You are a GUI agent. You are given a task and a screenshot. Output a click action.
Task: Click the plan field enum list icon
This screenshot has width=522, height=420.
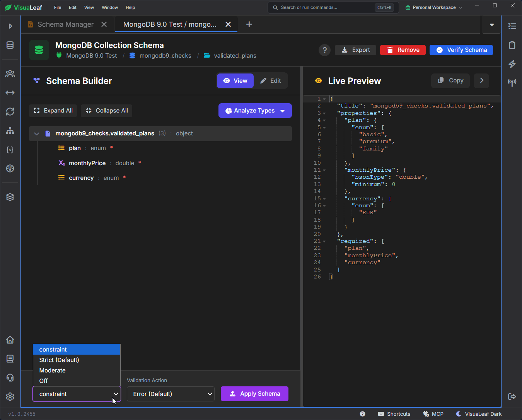[61, 148]
